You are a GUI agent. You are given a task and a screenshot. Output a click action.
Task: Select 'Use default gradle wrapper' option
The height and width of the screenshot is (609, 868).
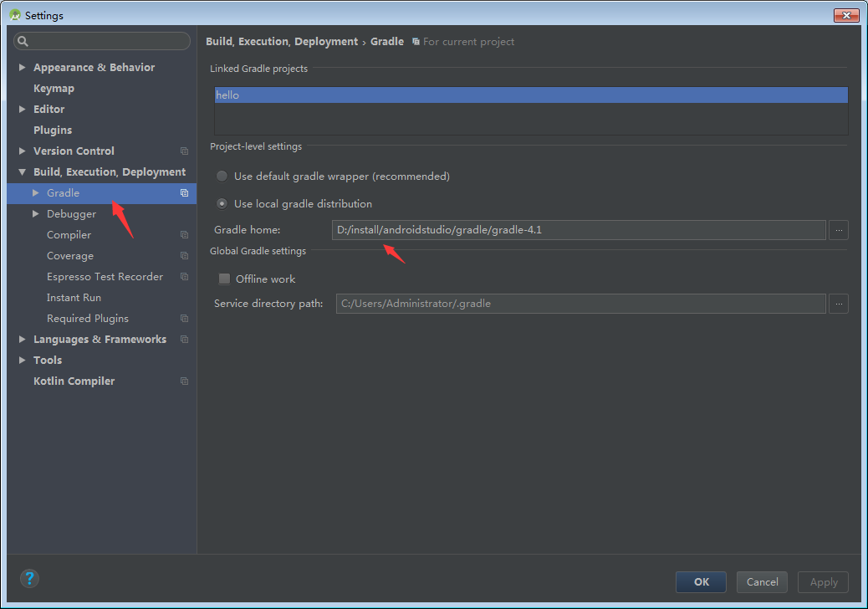point(222,176)
